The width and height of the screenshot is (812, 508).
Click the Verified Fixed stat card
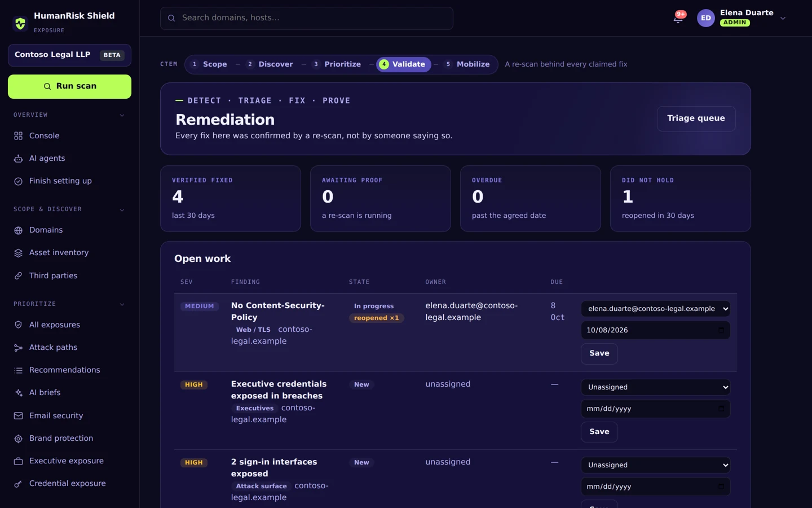point(231,199)
